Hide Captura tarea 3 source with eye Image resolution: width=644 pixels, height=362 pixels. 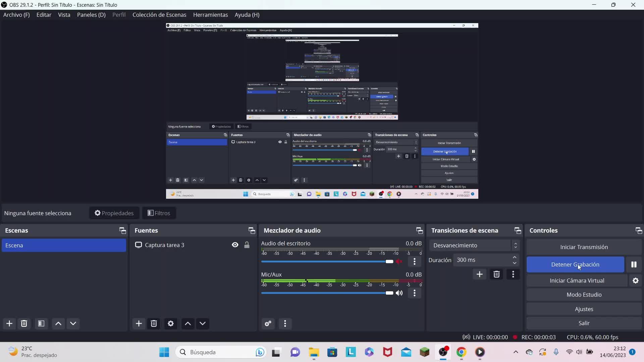point(235,245)
